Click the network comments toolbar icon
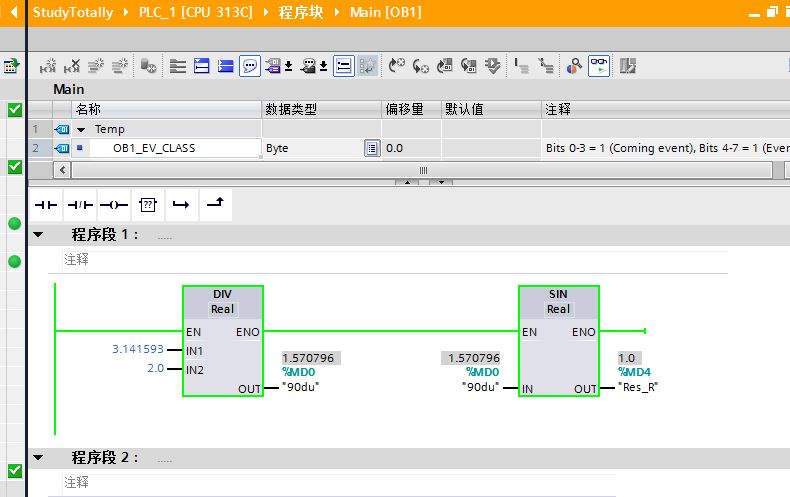790x497 pixels. [x=249, y=66]
